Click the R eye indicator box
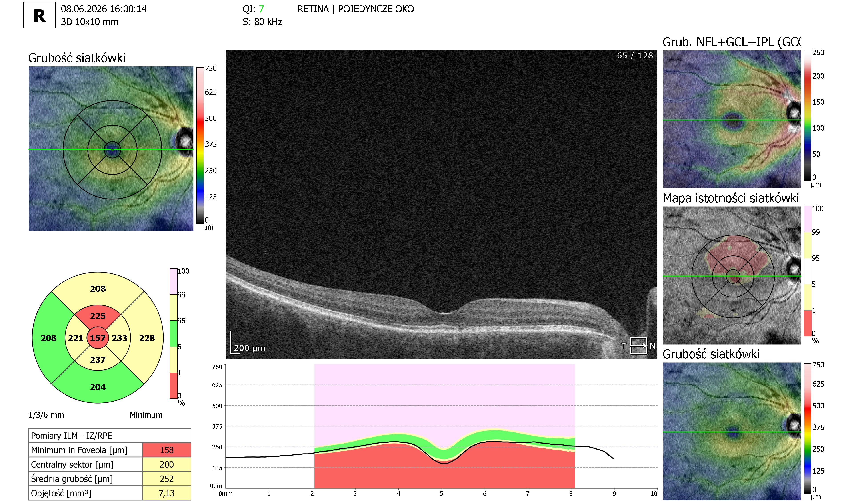Viewport: 858px width, 504px height. point(39,15)
